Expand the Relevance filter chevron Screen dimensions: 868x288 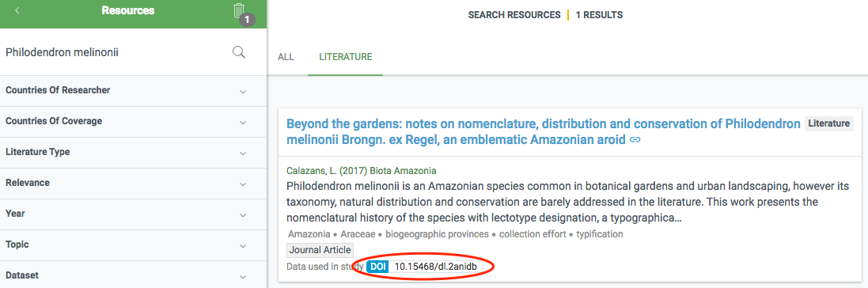(x=242, y=184)
